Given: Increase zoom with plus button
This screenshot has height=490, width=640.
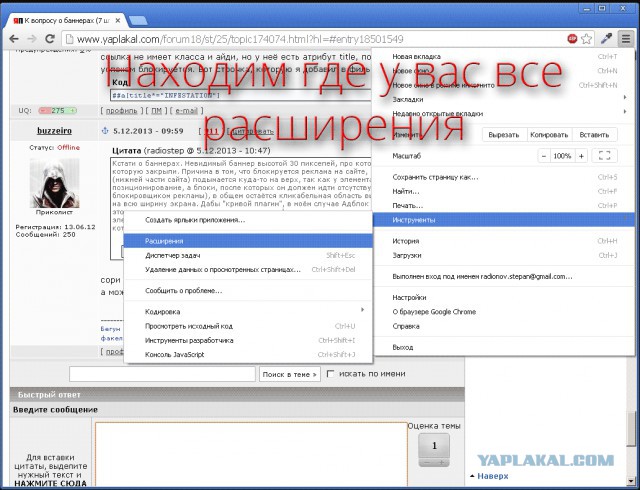Looking at the screenshot, I should [581, 156].
